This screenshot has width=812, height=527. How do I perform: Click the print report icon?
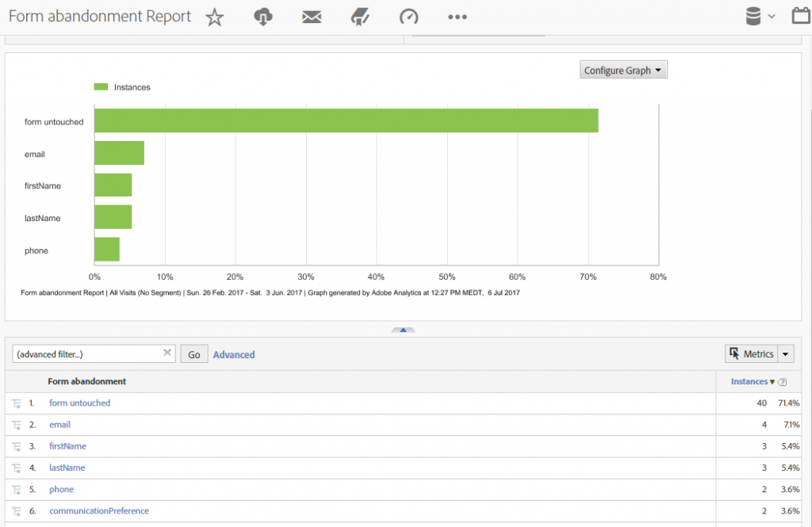point(360,15)
